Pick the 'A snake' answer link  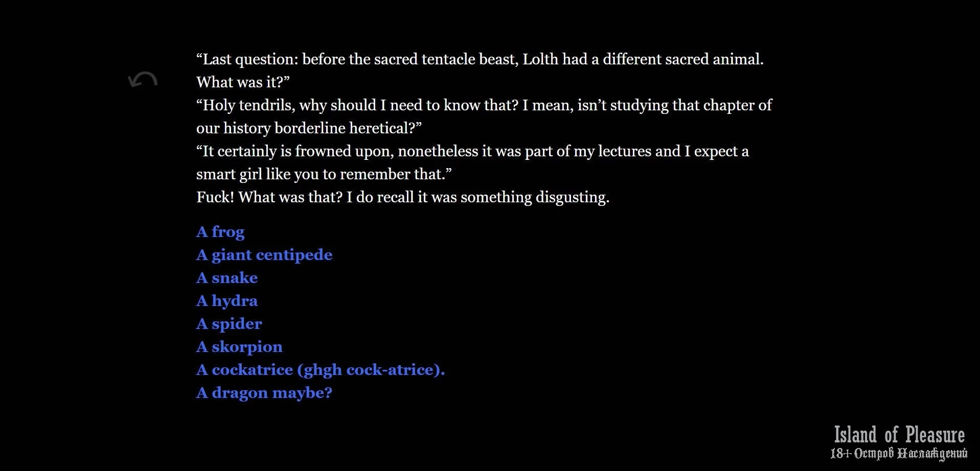pyautogui.click(x=227, y=278)
